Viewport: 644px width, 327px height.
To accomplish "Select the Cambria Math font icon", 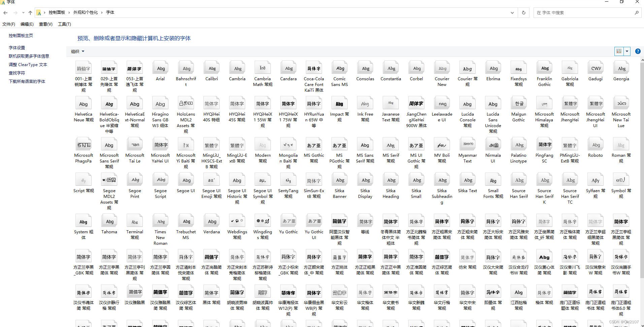I will (263, 68).
